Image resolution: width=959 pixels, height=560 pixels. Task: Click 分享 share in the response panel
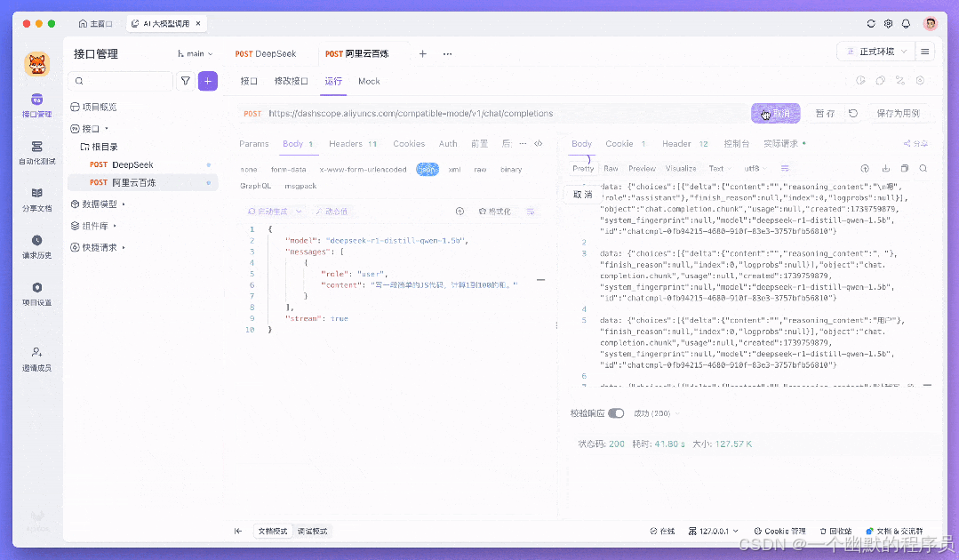tap(915, 144)
